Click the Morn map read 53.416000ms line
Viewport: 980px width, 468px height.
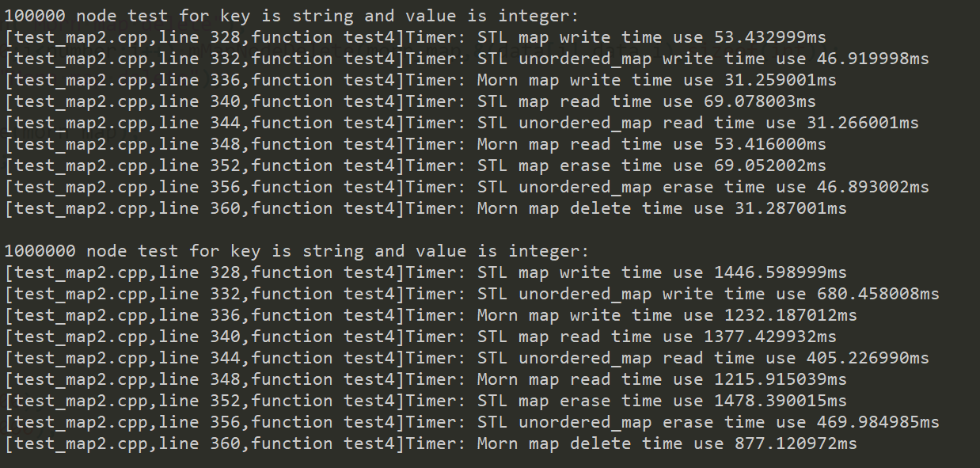tap(416, 144)
